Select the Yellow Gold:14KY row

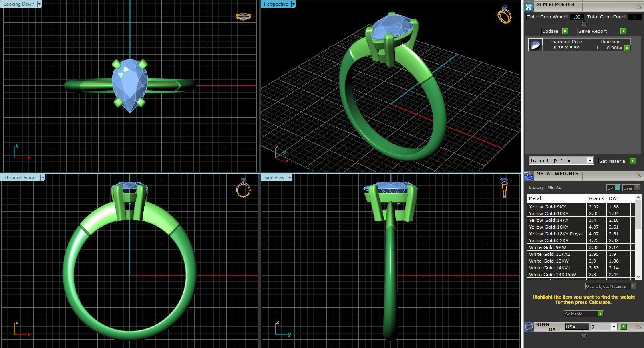pos(580,220)
